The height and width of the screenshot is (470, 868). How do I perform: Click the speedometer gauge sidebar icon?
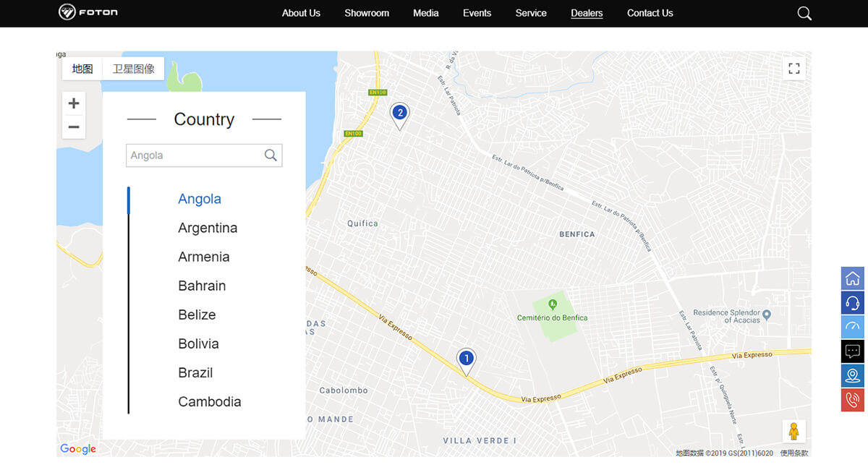[852, 327]
